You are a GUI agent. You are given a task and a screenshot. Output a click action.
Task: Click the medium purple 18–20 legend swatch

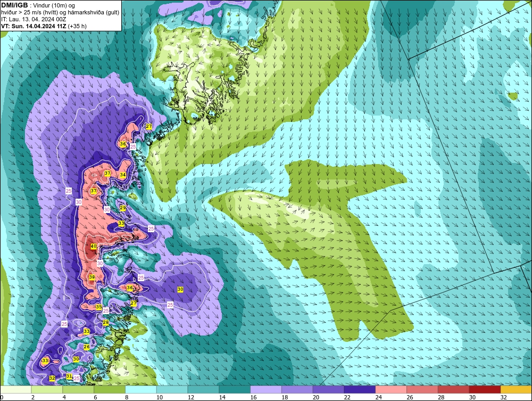(x=297, y=389)
